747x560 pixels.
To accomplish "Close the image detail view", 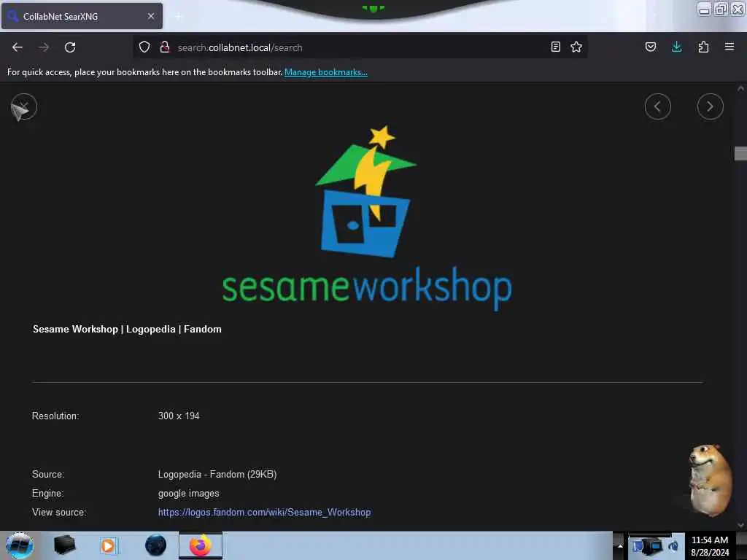I will coord(23,107).
